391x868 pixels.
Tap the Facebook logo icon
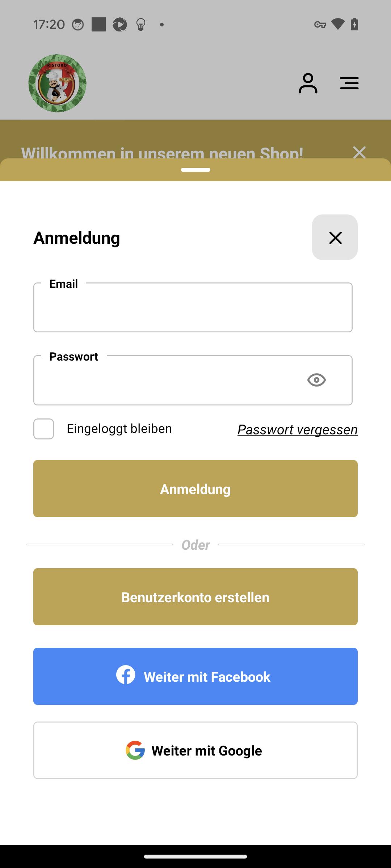point(126,675)
